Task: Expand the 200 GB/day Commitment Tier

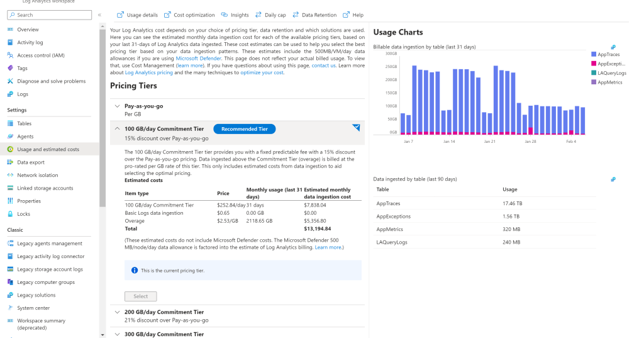Action: point(118,312)
